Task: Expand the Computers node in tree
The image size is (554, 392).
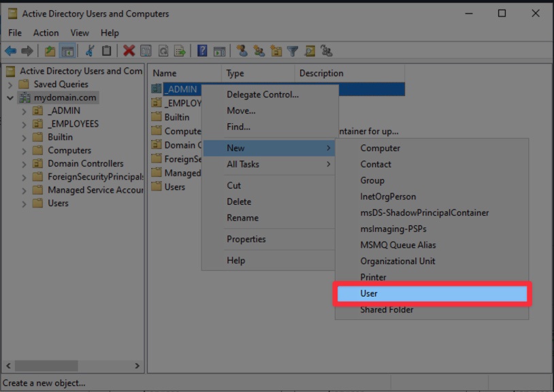Action: [x=24, y=151]
